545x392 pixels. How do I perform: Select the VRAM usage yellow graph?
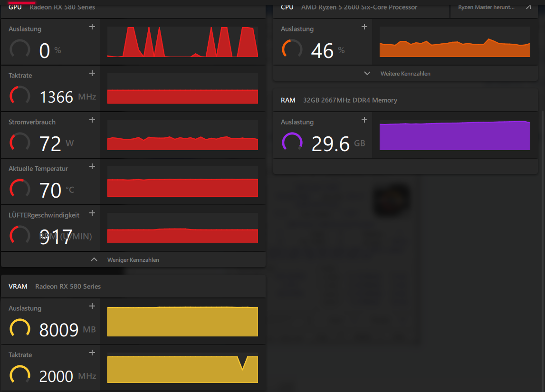click(x=182, y=321)
